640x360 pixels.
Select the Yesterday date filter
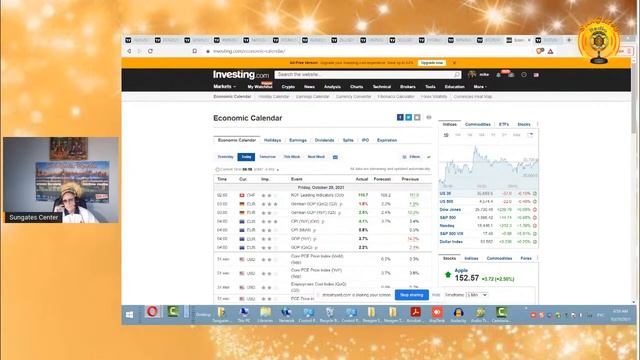[225, 157]
